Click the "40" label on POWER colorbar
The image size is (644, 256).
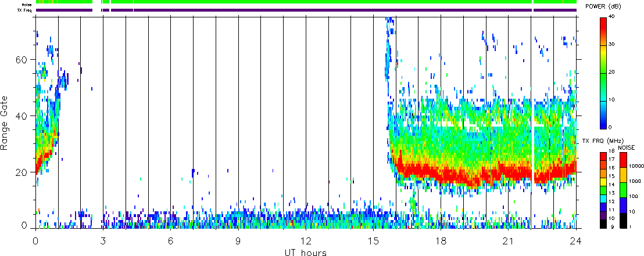coord(611,16)
